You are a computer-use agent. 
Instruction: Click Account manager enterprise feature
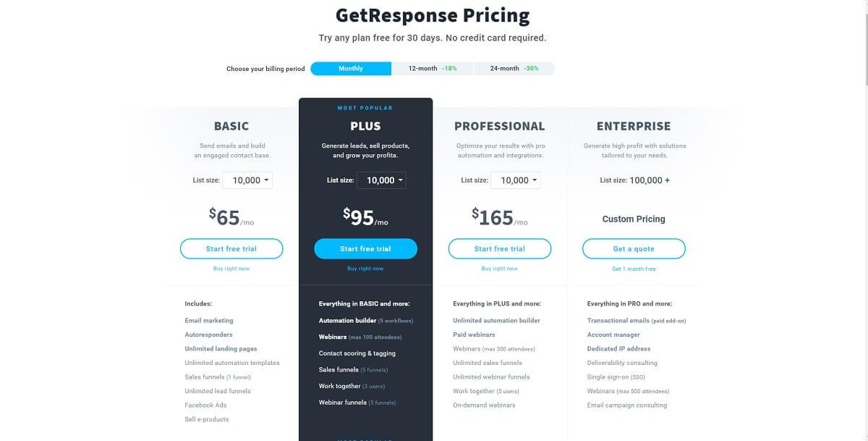pos(613,335)
